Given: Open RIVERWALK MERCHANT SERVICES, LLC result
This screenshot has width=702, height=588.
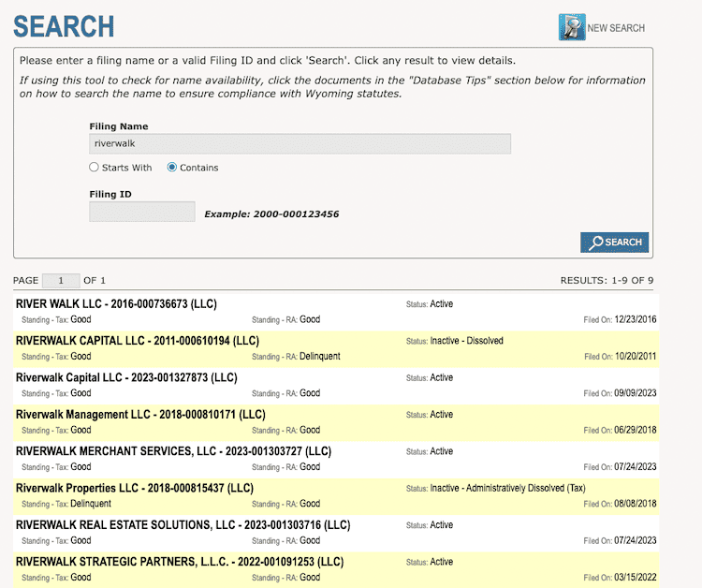Looking at the screenshot, I should click(x=173, y=451).
